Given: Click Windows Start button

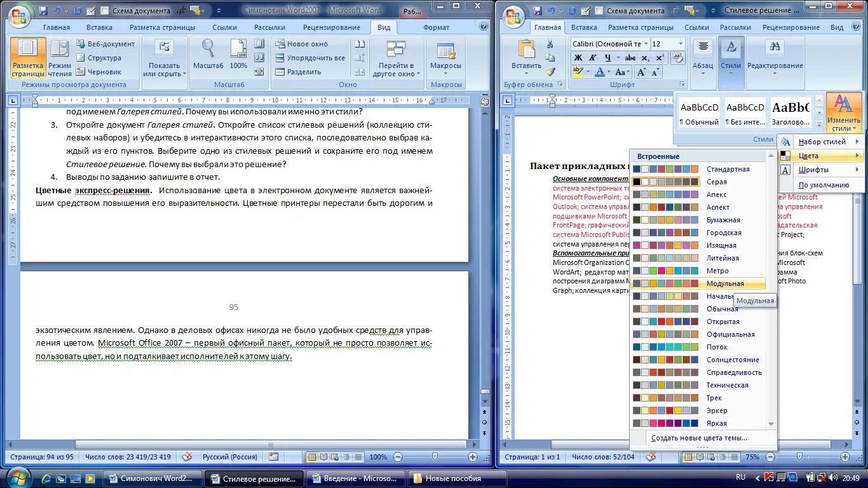Looking at the screenshot, I should (18, 477).
